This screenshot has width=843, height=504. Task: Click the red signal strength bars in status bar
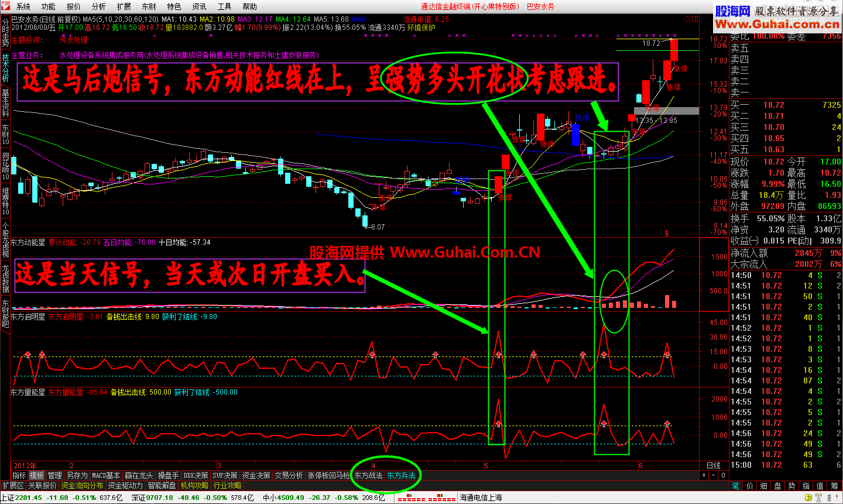pyautogui.click(x=427, y=498)
